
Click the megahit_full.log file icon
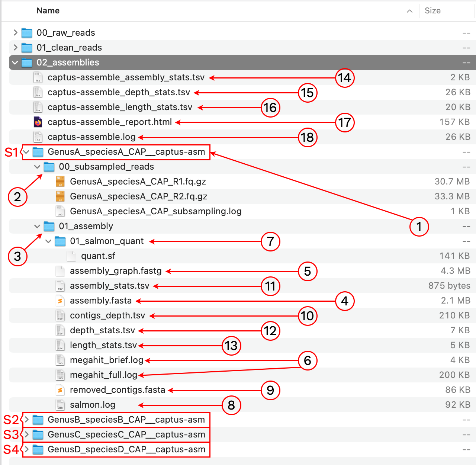60,375
